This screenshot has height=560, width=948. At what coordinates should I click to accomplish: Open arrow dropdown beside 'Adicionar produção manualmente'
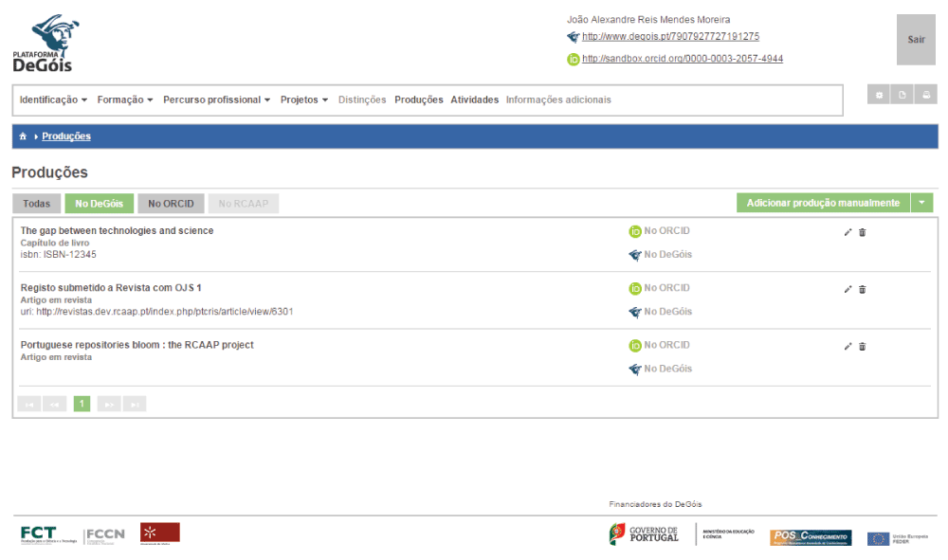pyautogui.click(x=921, y=203)
